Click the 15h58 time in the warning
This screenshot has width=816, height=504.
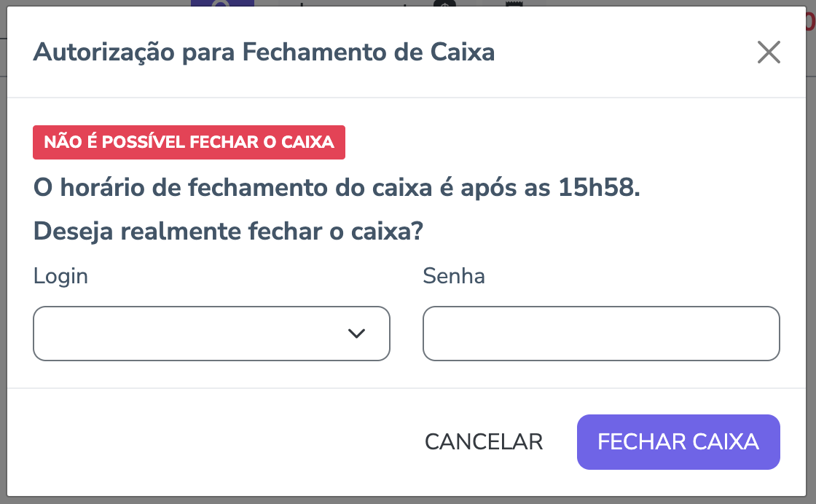pos(598,188)
